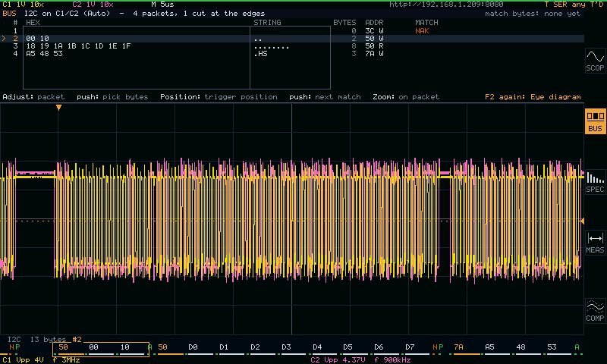Click decoded byte D4 in bus strip

click(x=317, y=347)
